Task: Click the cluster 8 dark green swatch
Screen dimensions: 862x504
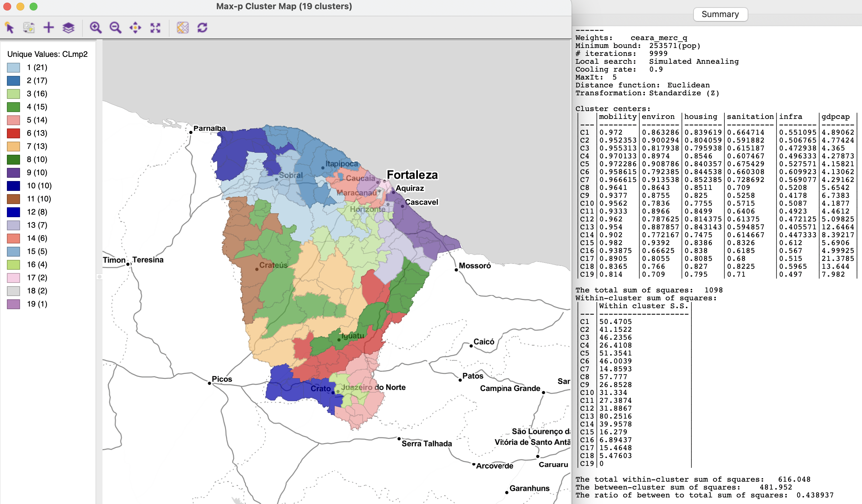Action: click(x=13, y=159)
